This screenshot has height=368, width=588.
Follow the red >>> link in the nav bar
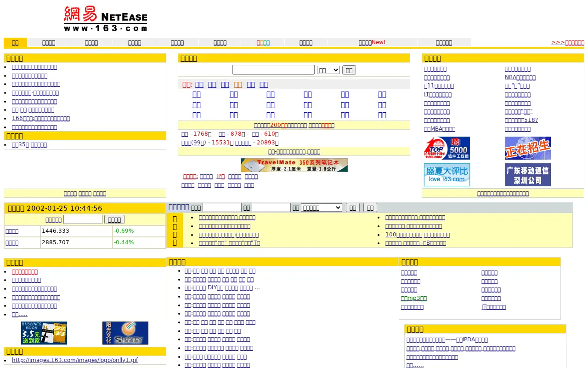pyautogui.click(x=568, y=42)
